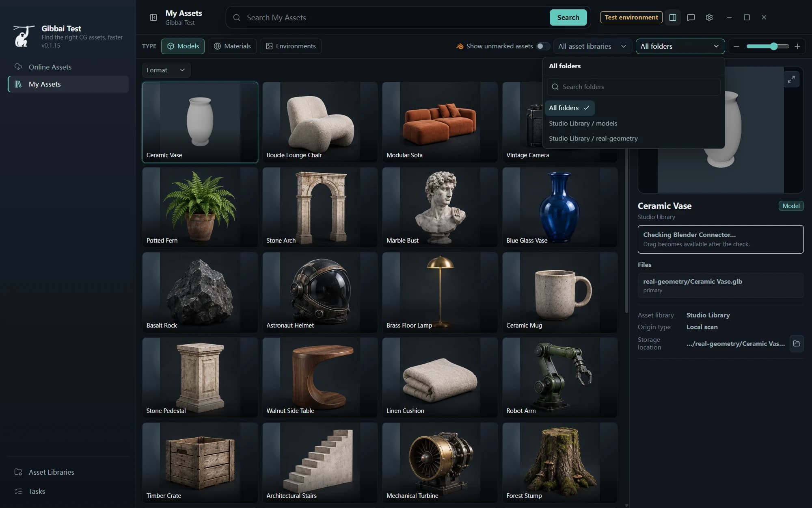Toggle the details side panel icon
Image resolution: width=812 pixels, height=508 pixels.
click(673, 17)
